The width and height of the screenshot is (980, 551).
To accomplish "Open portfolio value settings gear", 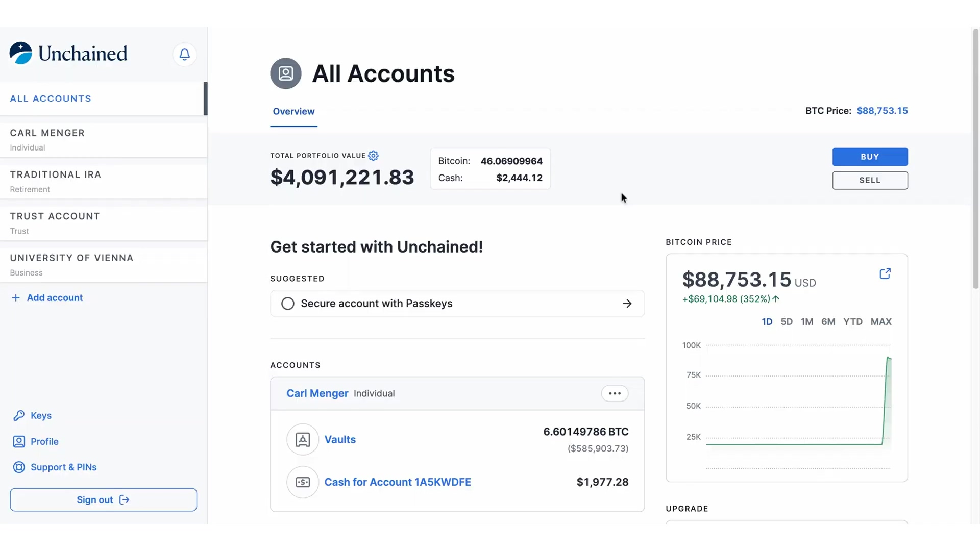I will click(x=373, y=156).
